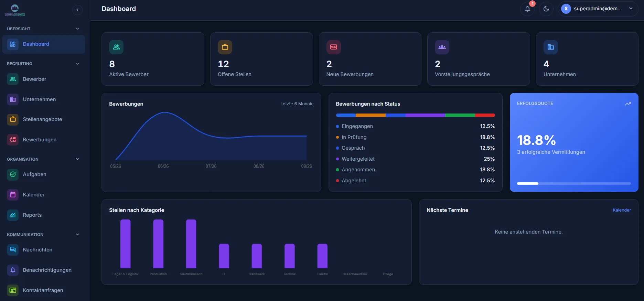Click the Kontaktanfragen sidebar icon
This screenshot has width=644, height=301.
13,290
